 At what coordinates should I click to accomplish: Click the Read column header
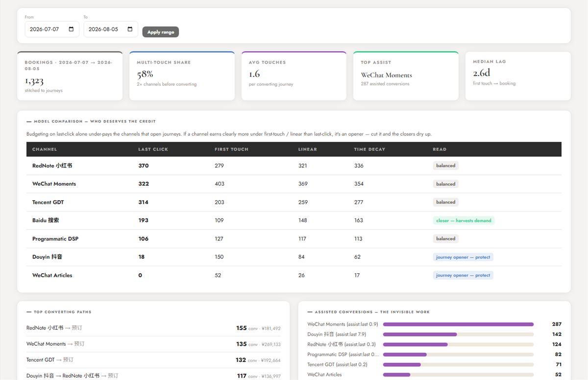(440, 149)
